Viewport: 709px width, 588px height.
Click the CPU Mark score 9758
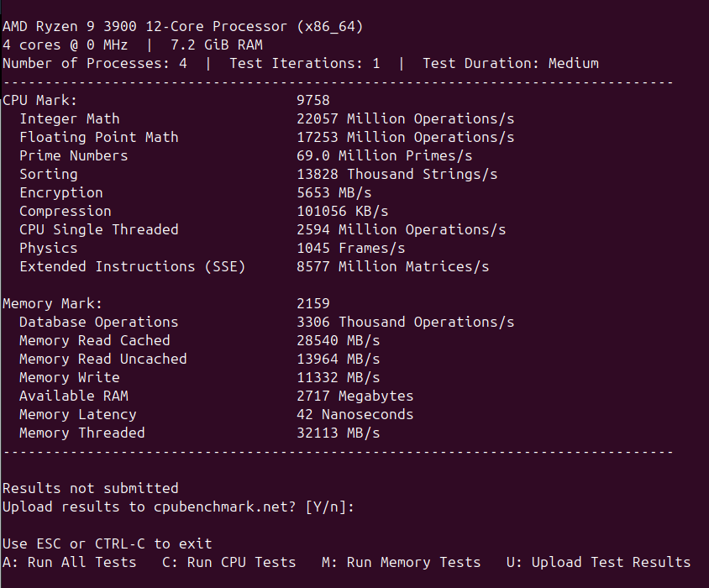coord(312,100)
